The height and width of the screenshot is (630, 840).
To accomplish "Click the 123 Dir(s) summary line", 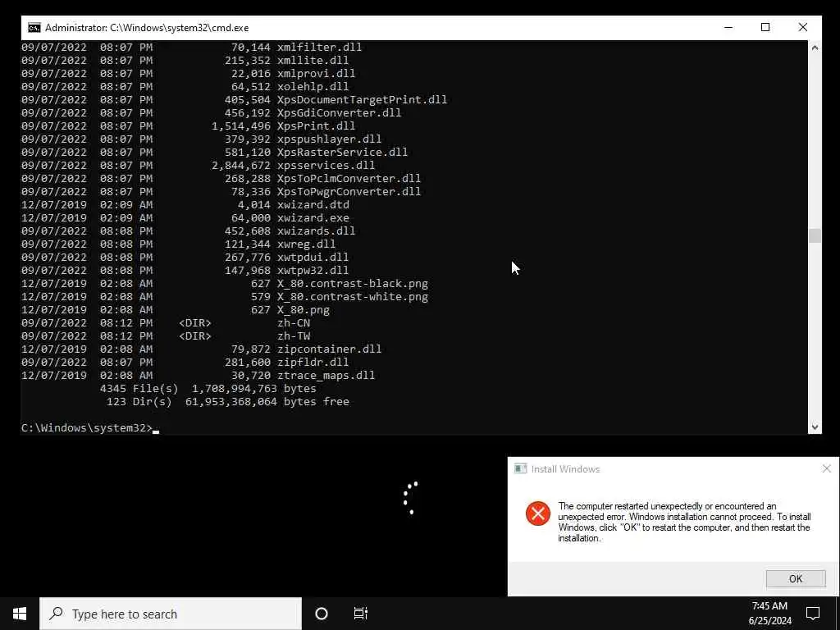I will pos(228,401).
